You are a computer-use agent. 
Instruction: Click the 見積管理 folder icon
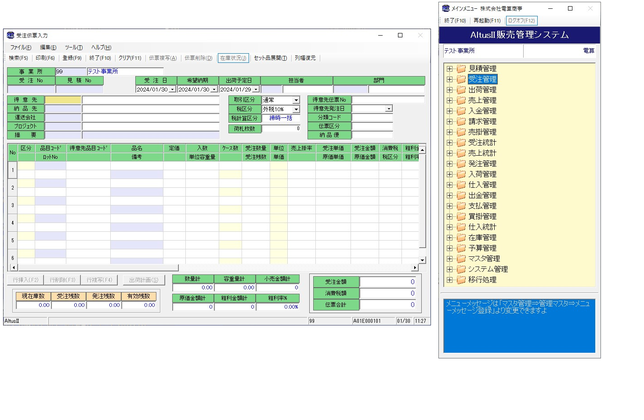(461, 68)
